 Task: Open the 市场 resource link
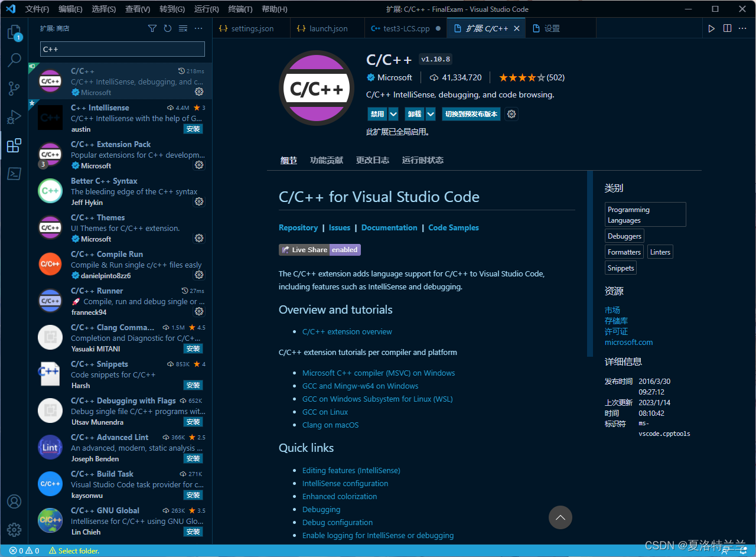tap(612, 310)
